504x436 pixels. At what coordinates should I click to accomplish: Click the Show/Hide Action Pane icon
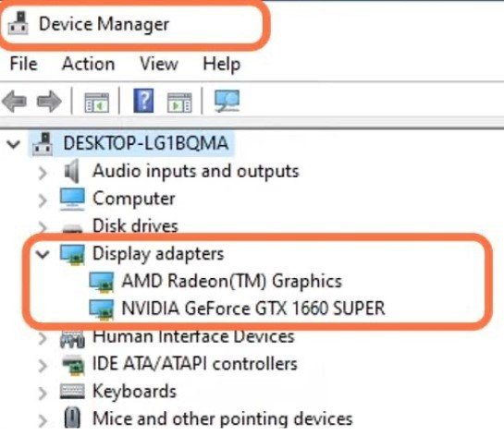click(179, 103)
